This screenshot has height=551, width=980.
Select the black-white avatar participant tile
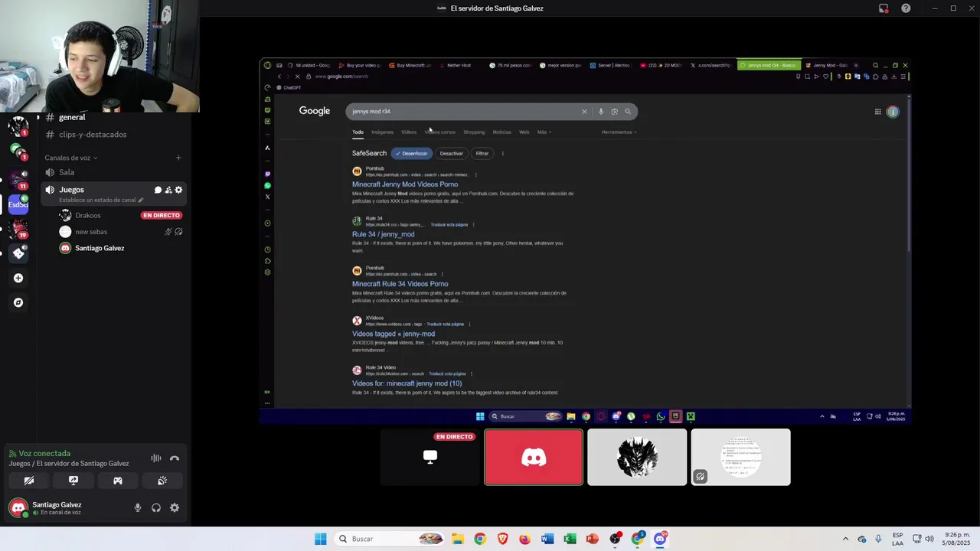tap(637, 457)
